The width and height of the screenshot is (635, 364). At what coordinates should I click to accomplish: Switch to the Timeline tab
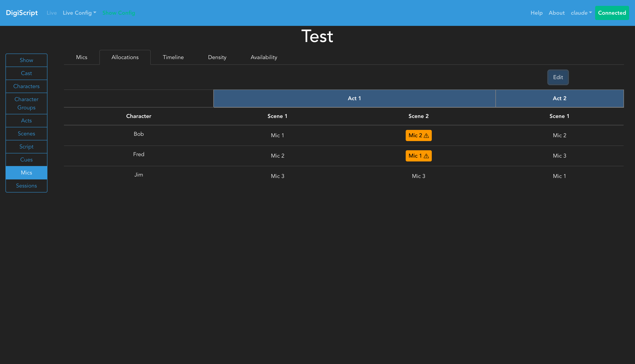173,57
